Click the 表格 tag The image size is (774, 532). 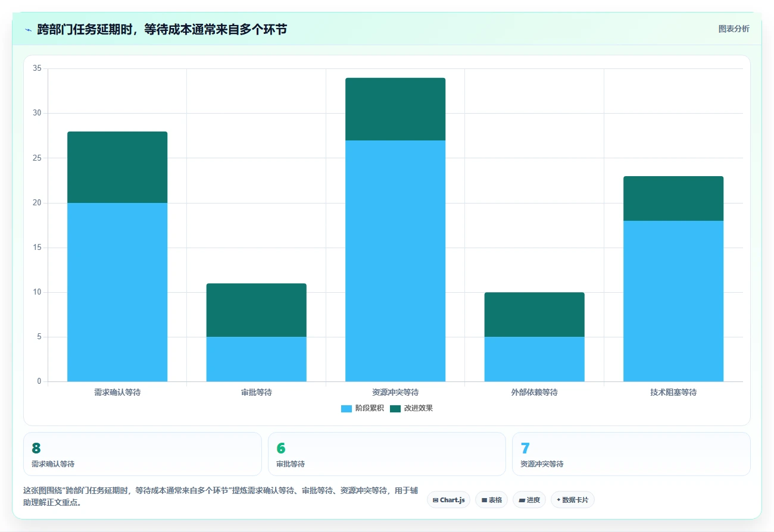491,500
